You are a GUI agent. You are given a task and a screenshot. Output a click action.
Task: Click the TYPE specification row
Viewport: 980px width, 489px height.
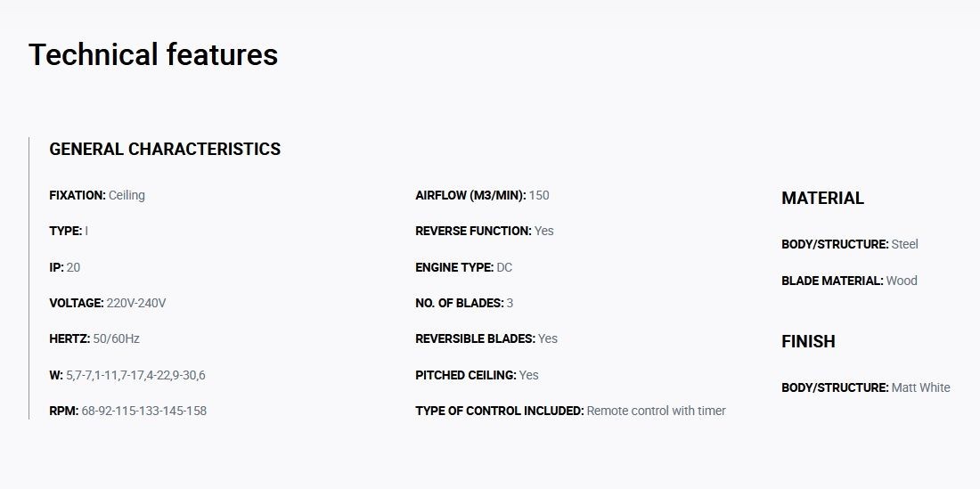point(69,231)
